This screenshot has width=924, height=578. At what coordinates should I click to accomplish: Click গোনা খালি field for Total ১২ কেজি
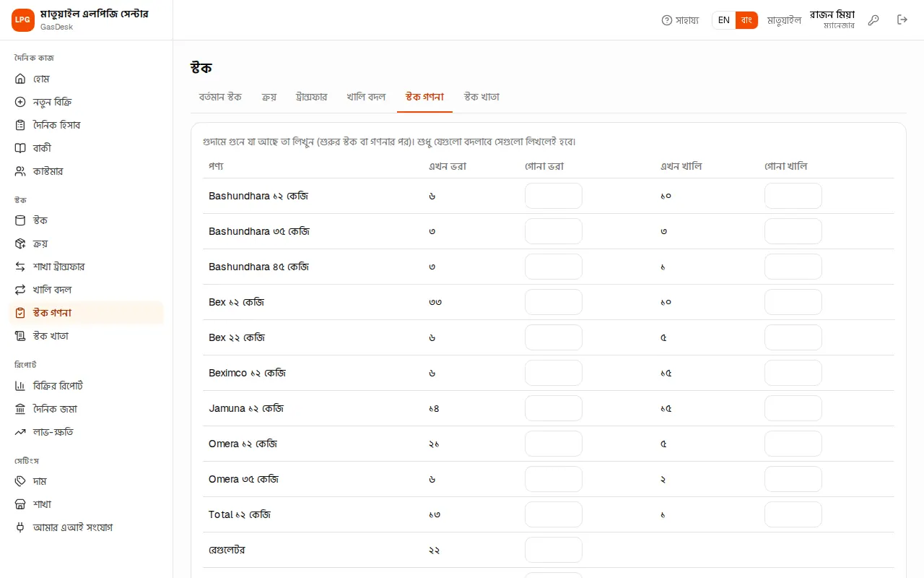(793, 514)
